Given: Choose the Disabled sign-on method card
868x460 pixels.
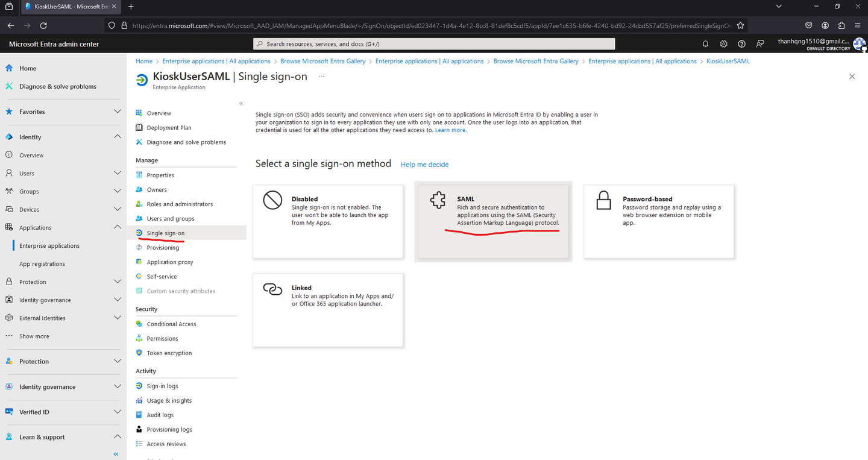Looking at the screenshot, I should pyautogui.click(x=328, y=222).
